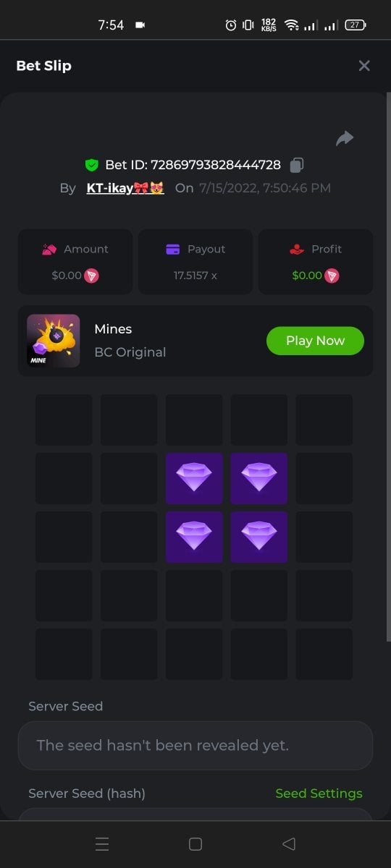Open Seed Settings

(x=319, y=793)
